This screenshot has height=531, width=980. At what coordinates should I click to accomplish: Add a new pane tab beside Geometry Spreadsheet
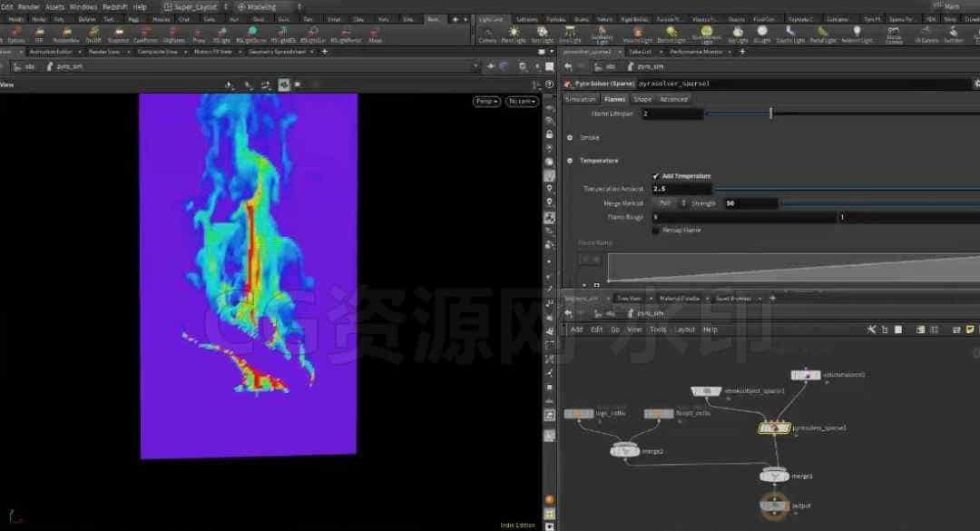pos(324,52)
